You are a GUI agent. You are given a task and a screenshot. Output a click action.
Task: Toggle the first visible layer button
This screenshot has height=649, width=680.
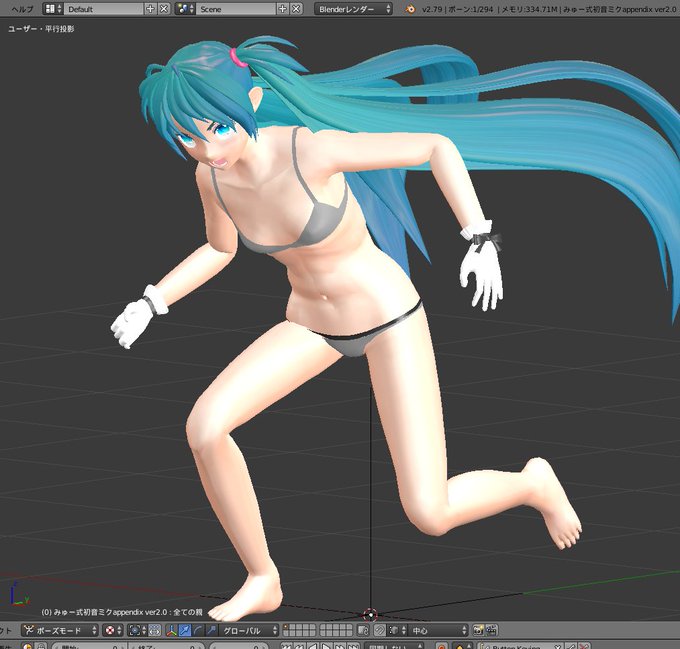coord(286,627)
